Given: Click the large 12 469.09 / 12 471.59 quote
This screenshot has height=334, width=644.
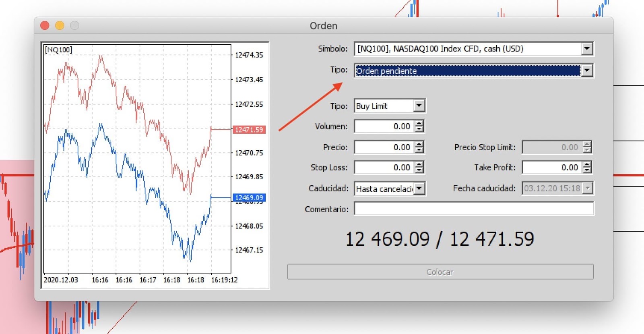Looking at the screenshot, I should 440,239.
